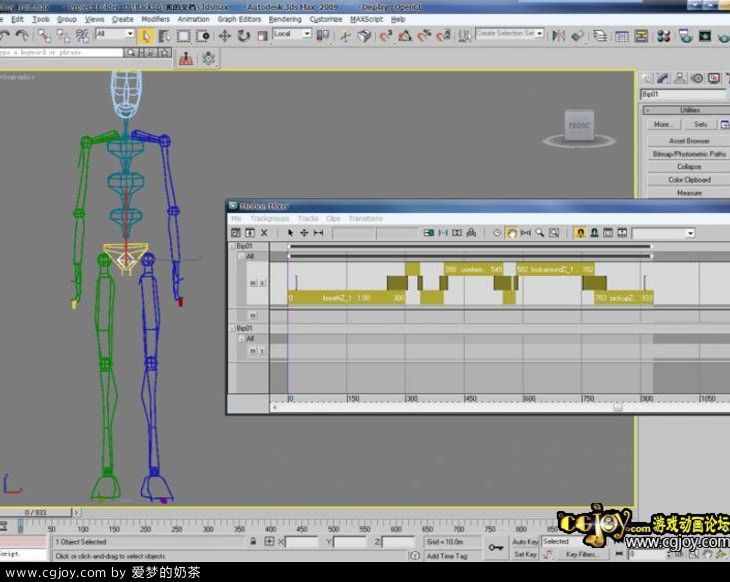Viewport: 730px width, 582px height.
Task: Click the time slider at 0 / 933
Action: [x=36, y=512]
